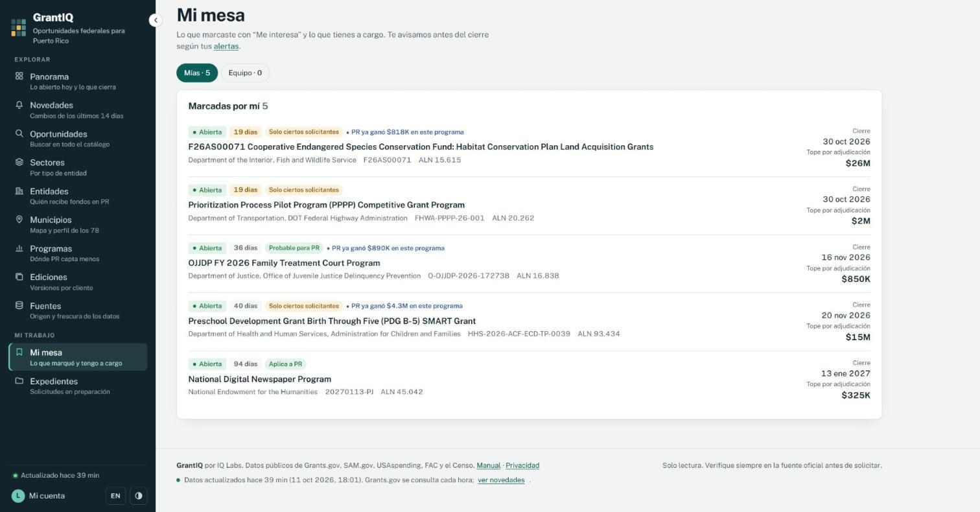This screenshot has height=512, width=980.
Task: Switch language with the EN button
Action: (115, 496)
